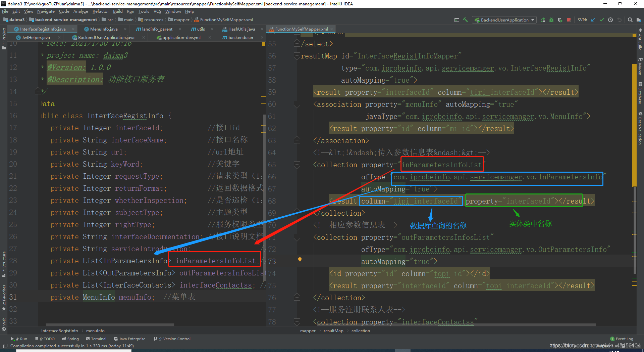
Task: Click the yellow bulb intention icon near line 73
Action: (x=300, y=259)
